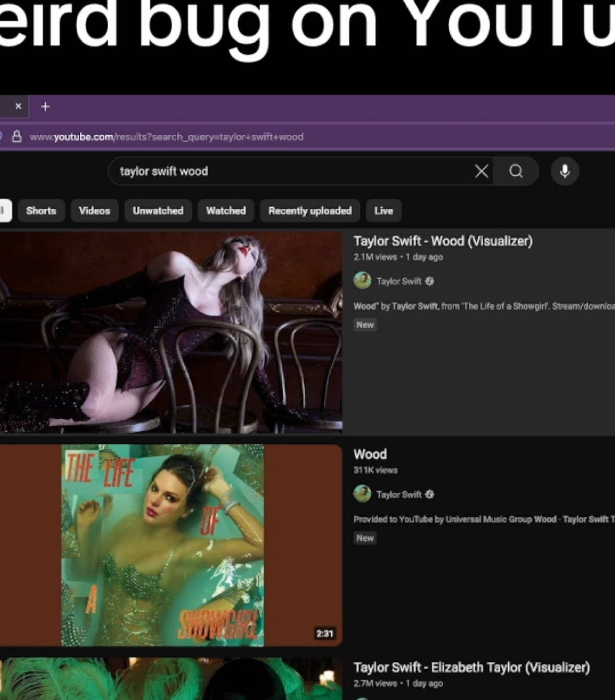Screen dimensions: 615x700
Task: Activate voice search microphone icon
Action: click(x=565, y=171)
